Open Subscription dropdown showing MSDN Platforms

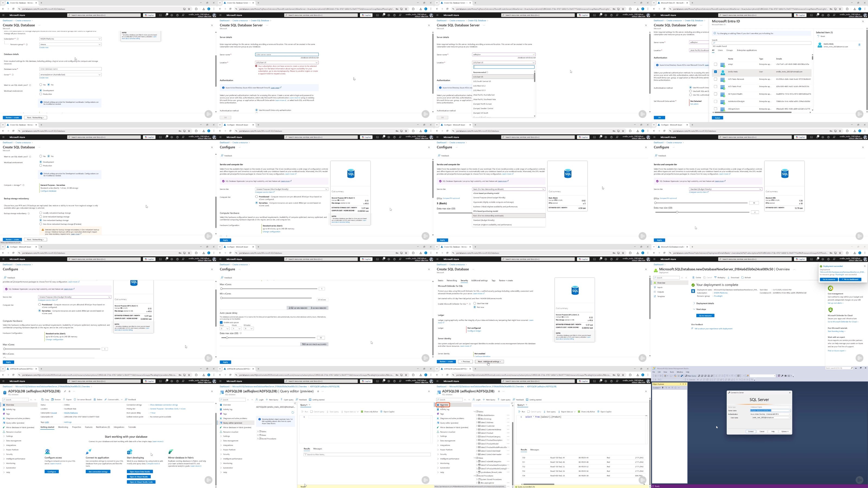pos(70,39)
